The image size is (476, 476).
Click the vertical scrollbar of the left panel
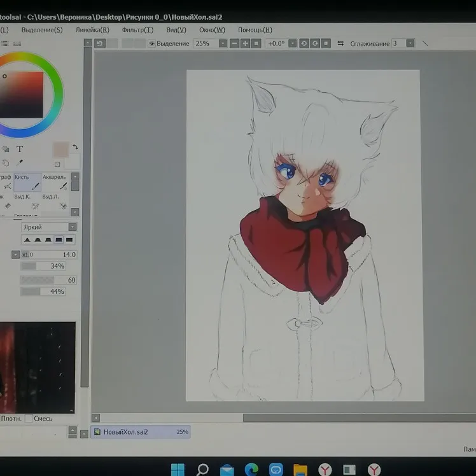click(x=87, y=217)
